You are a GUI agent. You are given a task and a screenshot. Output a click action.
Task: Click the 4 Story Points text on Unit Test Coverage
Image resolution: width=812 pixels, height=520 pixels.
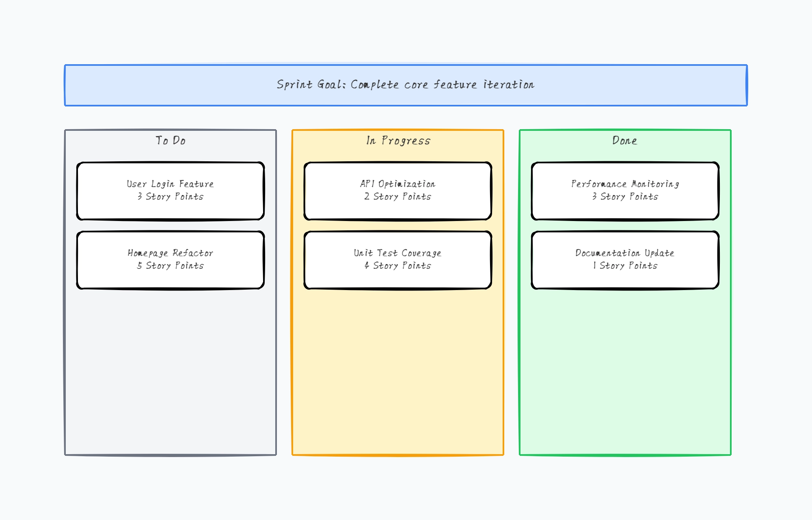tap(397, 266)
